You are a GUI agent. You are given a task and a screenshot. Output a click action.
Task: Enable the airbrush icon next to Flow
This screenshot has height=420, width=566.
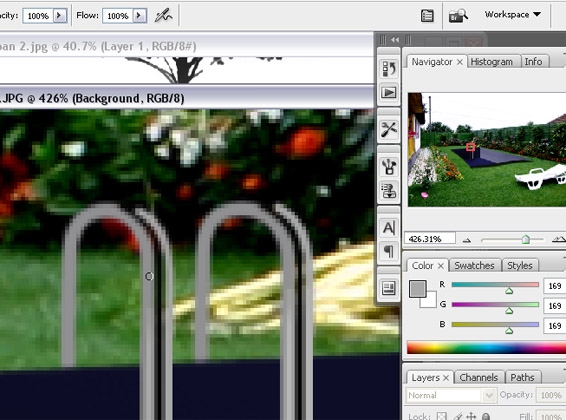pyautogui.click(x=164, y=16)
